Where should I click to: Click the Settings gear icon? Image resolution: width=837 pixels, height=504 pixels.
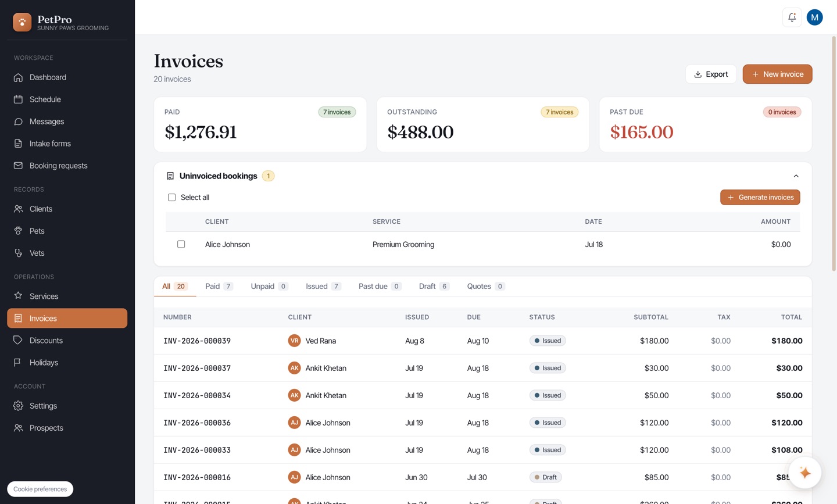19,406
